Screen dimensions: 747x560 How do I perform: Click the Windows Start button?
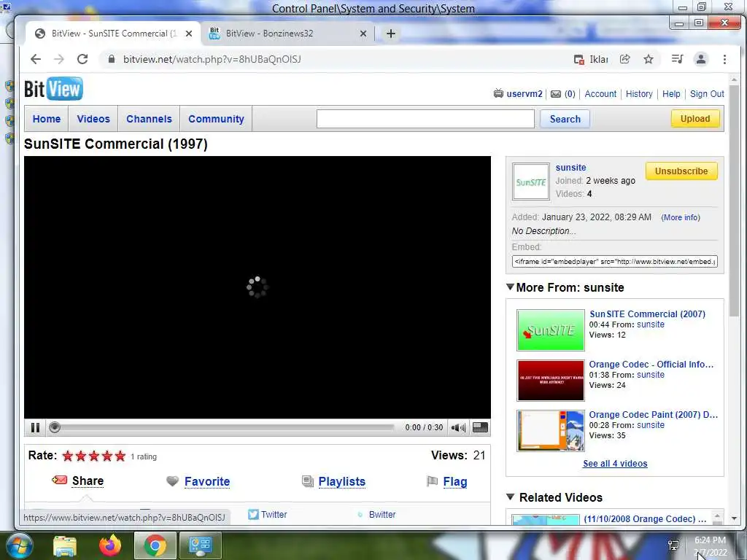click(x=19, y=545)
